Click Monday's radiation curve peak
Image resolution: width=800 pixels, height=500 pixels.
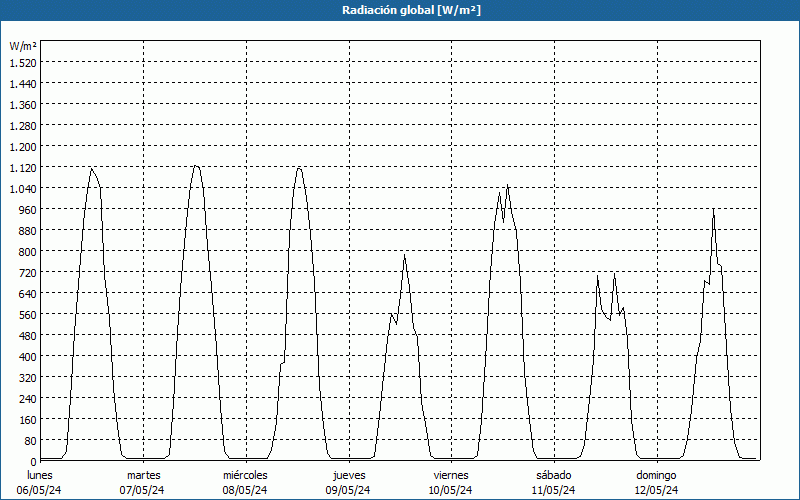[x=91, y=169]
